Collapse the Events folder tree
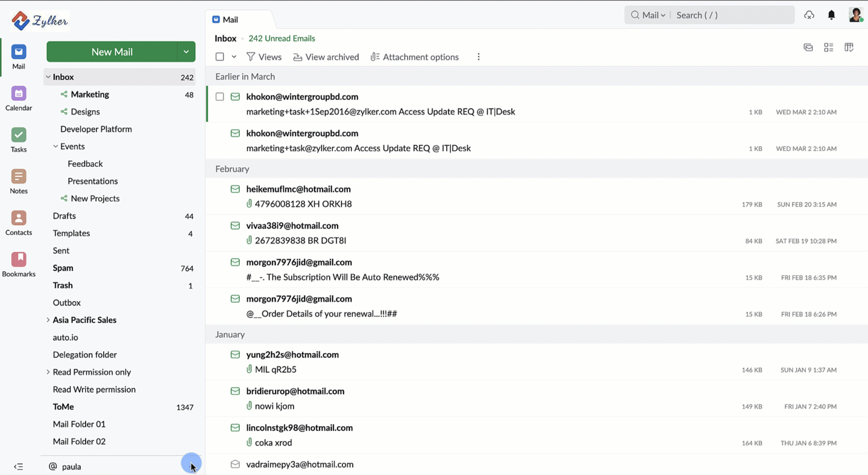The width and height of the screenshot is (868, 475). coord(55,146)
